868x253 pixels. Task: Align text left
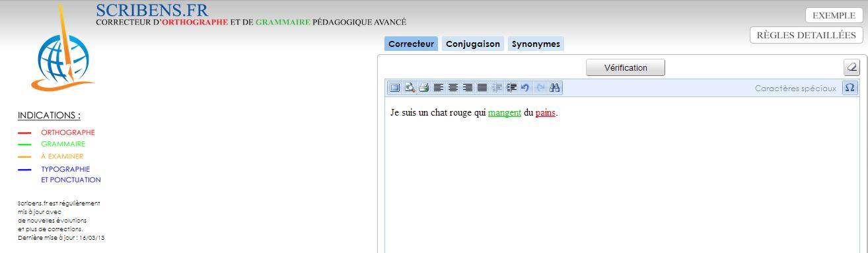(439, 88)
